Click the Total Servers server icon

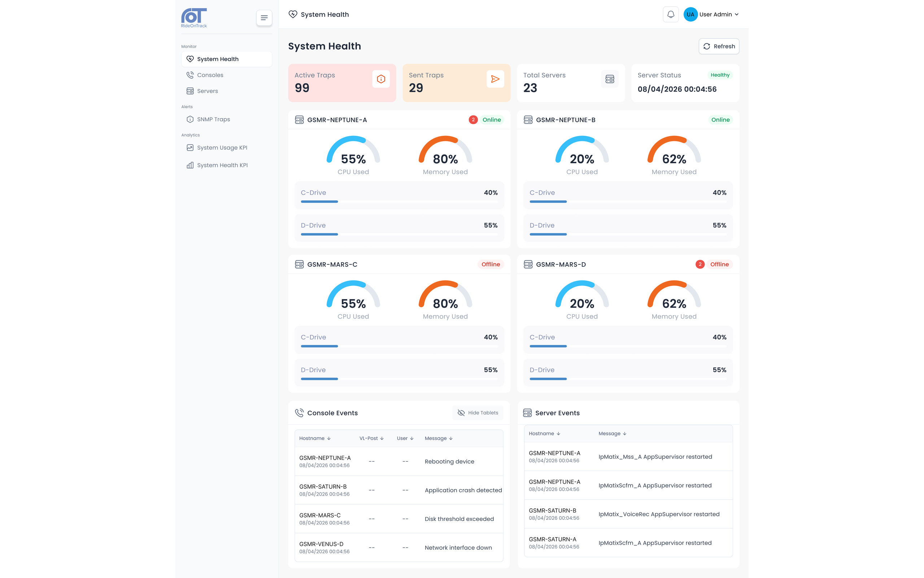coord(610,79)
